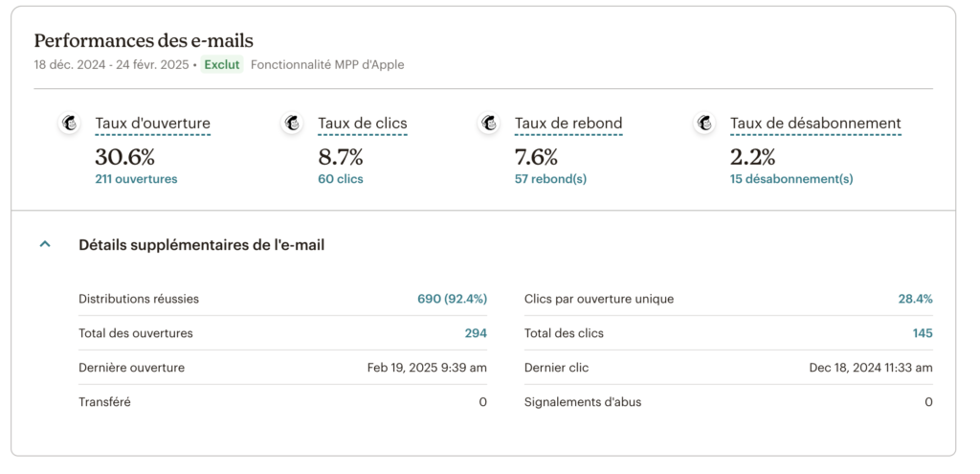Open total des ouvertures 294 link
Image resolution: width=980 pixels, height=474 pixels.
tap(476, 333)
